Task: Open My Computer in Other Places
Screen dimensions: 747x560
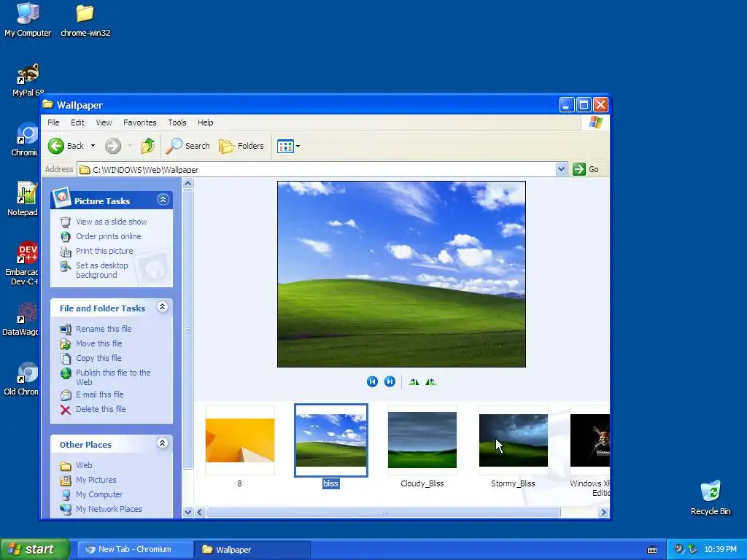Action: tap(99, 494)
